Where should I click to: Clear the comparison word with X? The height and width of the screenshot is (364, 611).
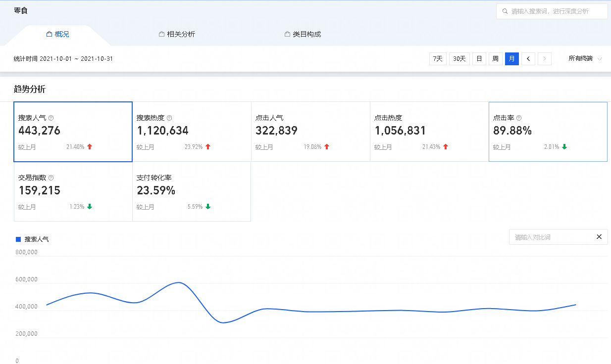(x=599, y=237)
